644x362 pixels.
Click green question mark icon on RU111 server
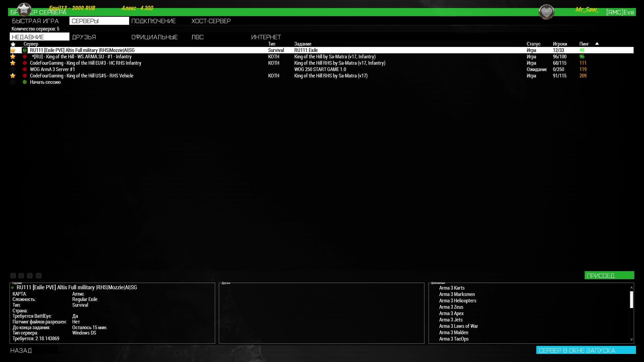tap(24, 50)
